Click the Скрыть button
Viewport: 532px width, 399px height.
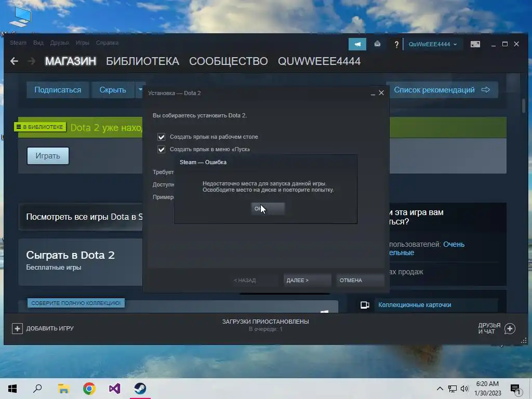coord(113,90)
